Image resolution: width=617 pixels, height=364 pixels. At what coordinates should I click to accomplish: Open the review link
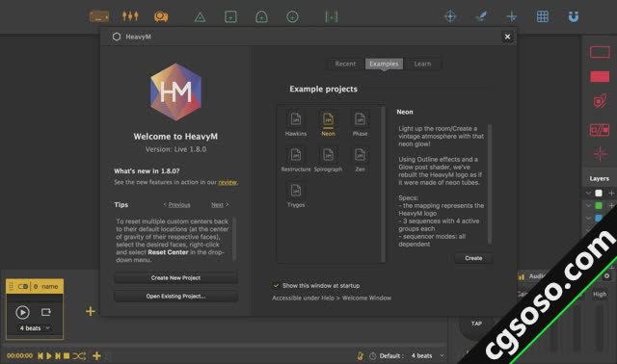pyautogui.click(x=228, y=182)
